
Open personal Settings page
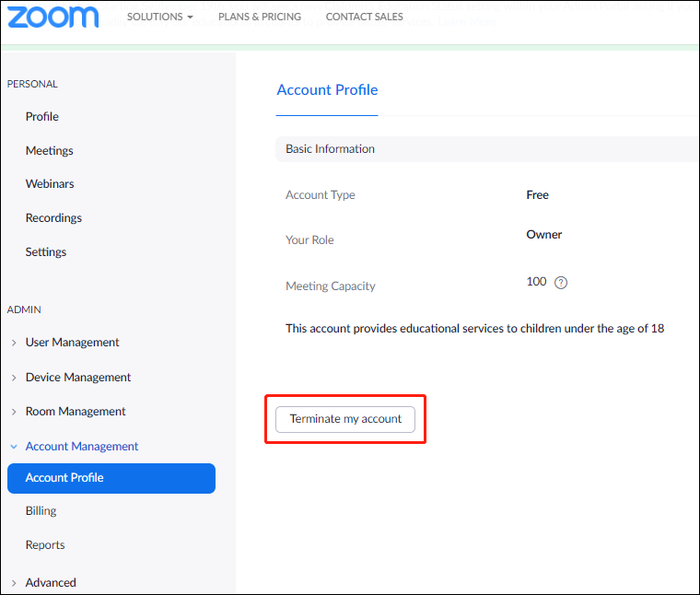(x=45, y=252)
